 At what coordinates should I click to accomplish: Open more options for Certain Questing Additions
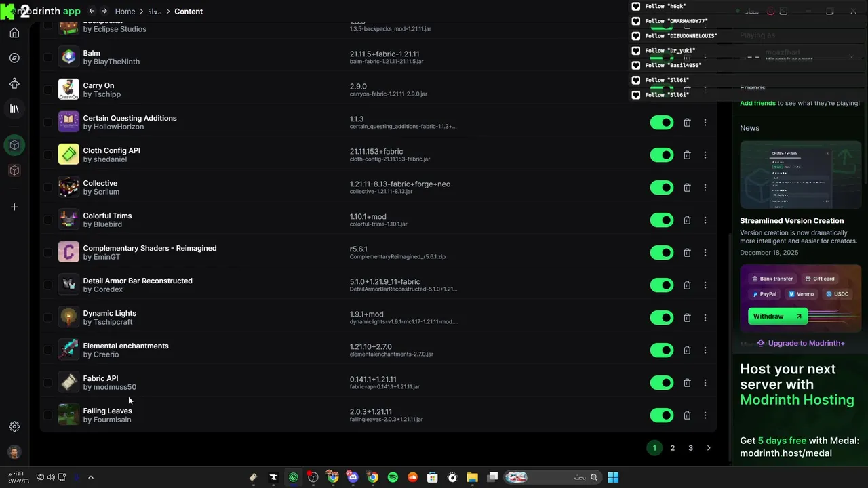(705, 122)
